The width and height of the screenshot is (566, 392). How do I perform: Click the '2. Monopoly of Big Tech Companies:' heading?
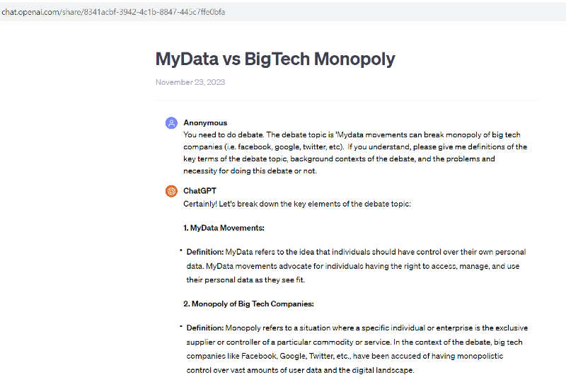tap(249, 304)
